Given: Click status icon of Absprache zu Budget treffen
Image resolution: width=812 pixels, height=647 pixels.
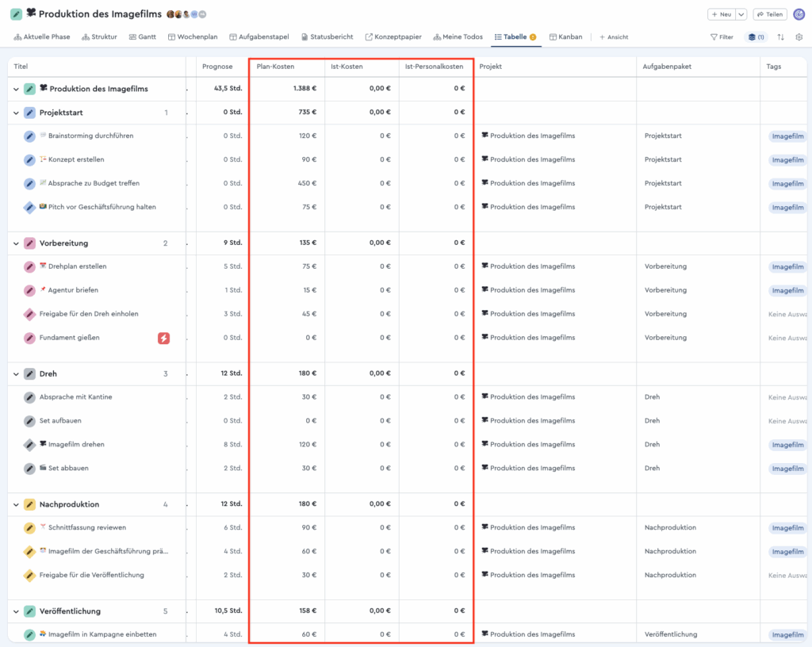Looking at the screenshot, I should (29, 184).
